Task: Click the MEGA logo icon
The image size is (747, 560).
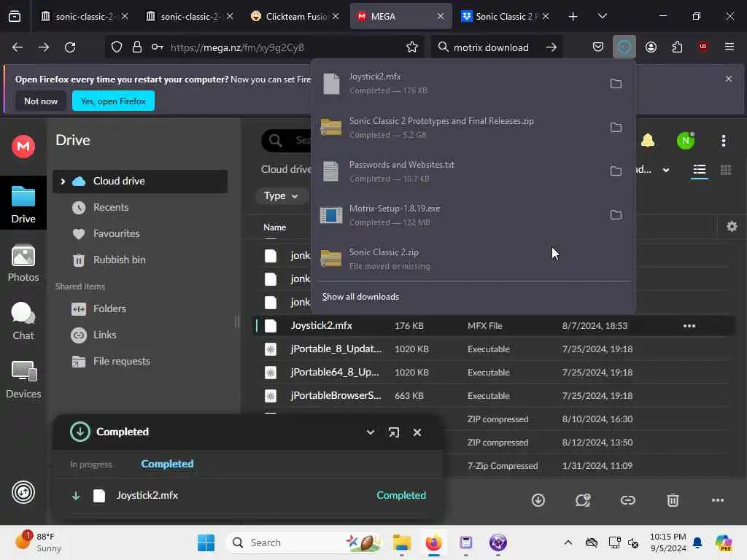Action: tap(23, 146)
